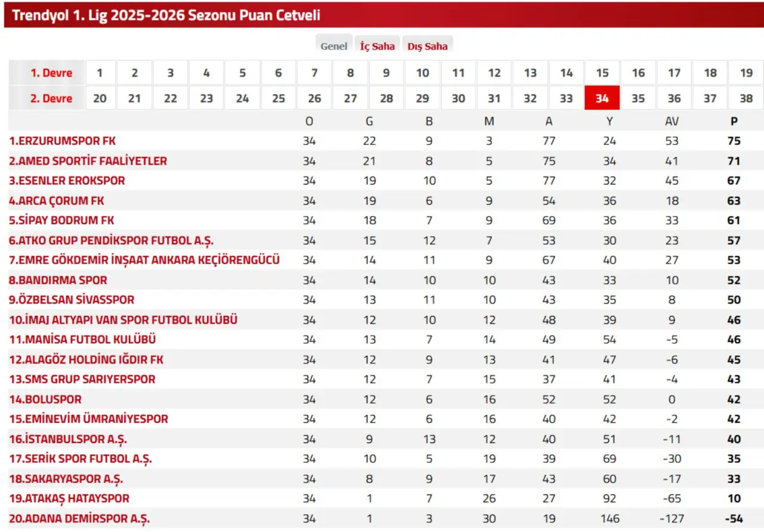The width and height of the screenshot is (764, 532).
Task: Select week 1 in first half row
Action: 100,73
